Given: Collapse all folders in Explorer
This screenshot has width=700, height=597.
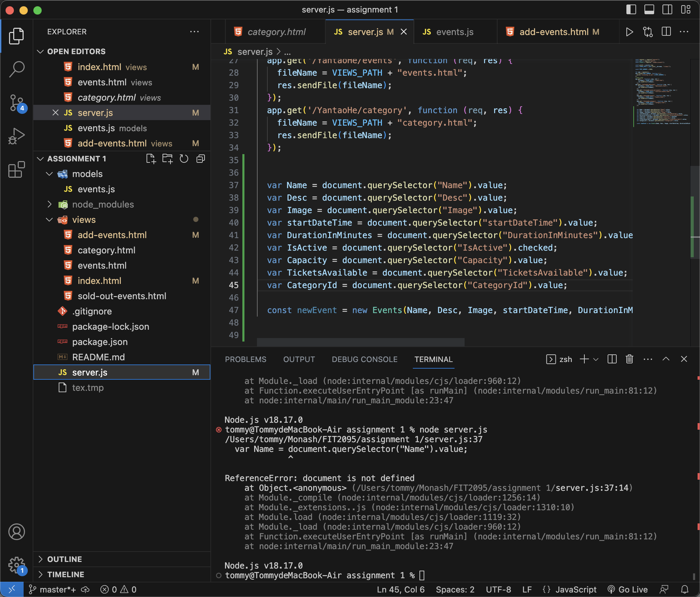Looking at the screenshot, I should (x=201, y=159).
